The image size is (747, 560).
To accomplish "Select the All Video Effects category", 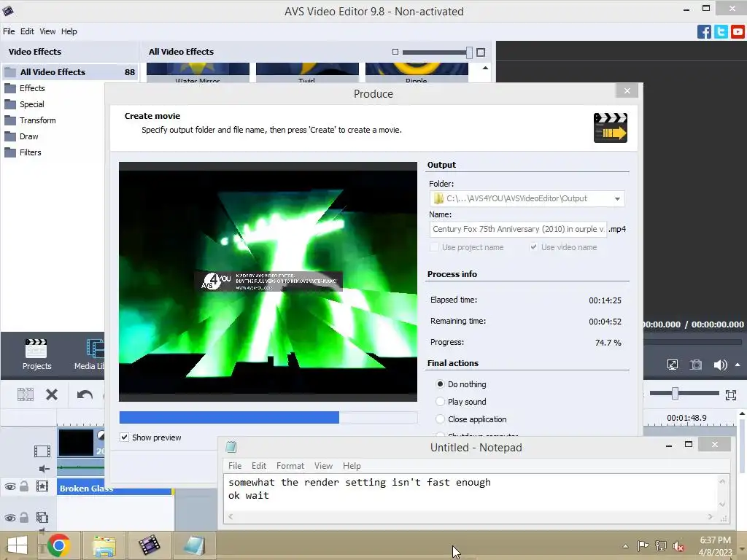I will click(x=70, y=72).
